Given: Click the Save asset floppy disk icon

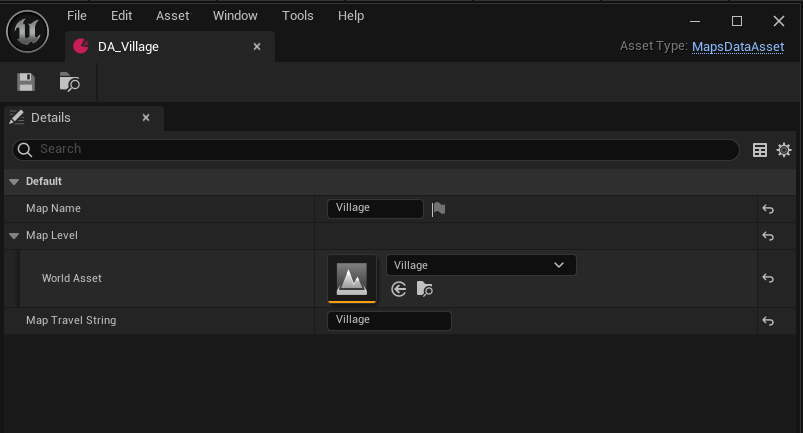Looking at the screenshot, I should pos(26,83).
